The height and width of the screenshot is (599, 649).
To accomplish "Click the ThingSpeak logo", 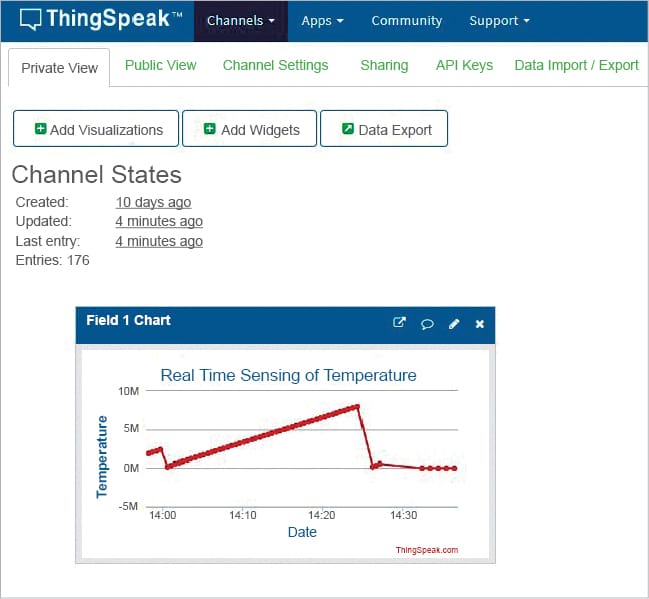I will 101,19.
